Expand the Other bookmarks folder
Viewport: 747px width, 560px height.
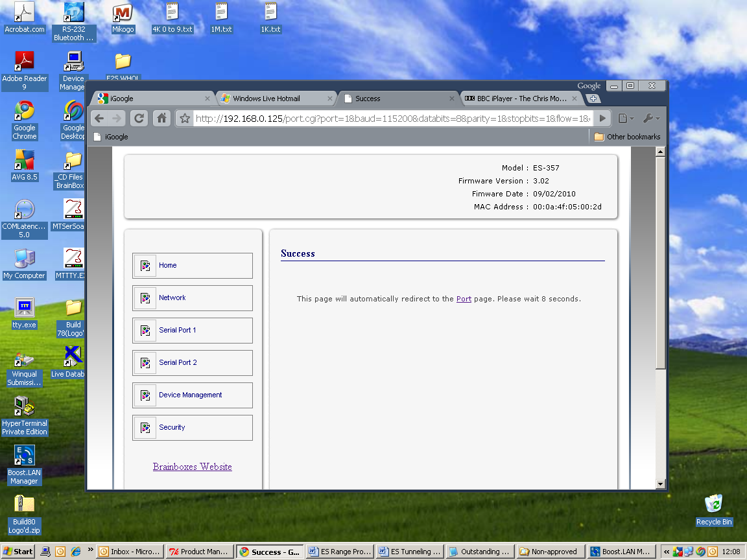626,136
